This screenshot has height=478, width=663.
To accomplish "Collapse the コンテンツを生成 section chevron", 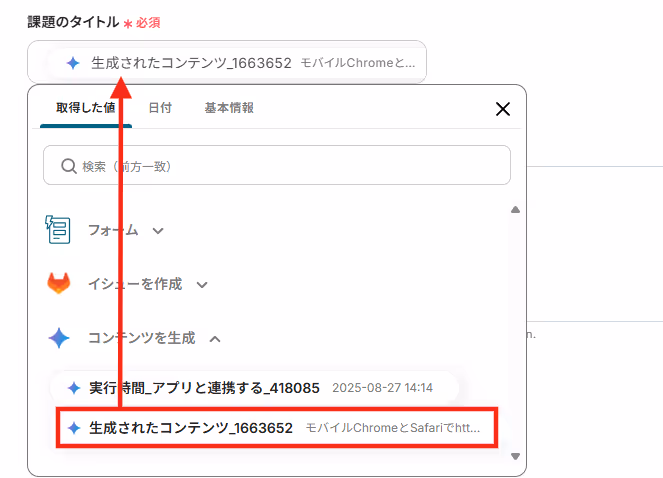I will 215,339.
